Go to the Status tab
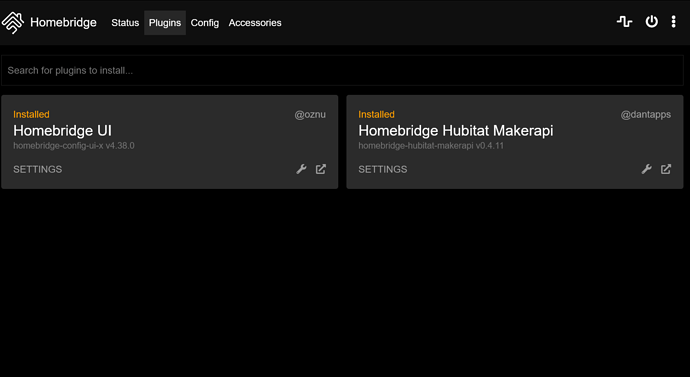The height and width of the screenshot is (377, 690). pos(125,23)
